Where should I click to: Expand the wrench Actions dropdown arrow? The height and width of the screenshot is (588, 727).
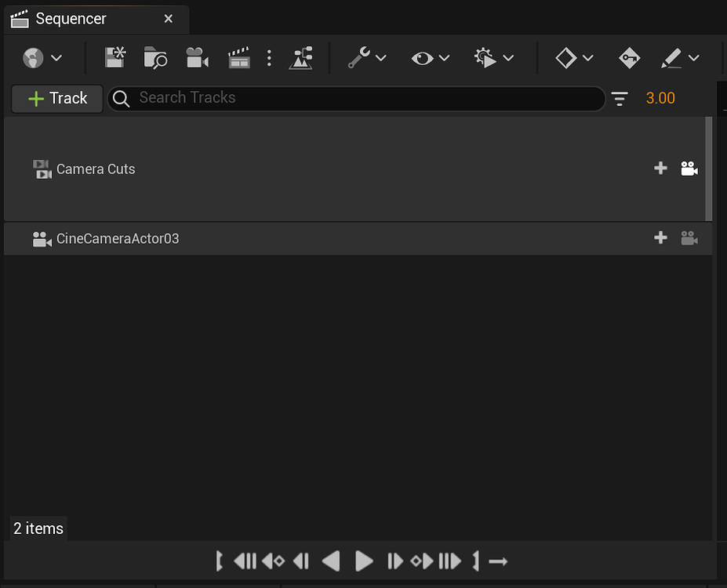pos(381,58)
